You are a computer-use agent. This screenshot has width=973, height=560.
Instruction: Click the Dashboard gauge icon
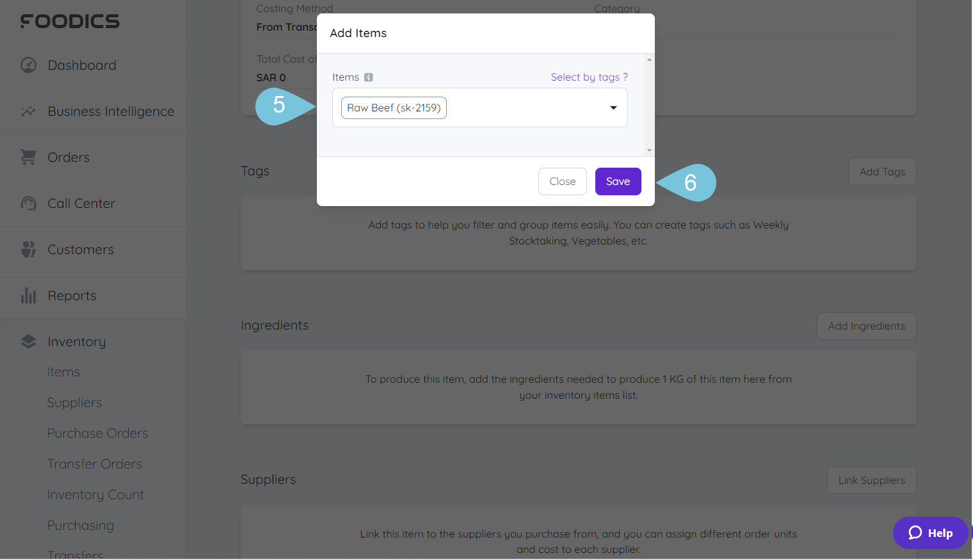[x=28, y=65]
